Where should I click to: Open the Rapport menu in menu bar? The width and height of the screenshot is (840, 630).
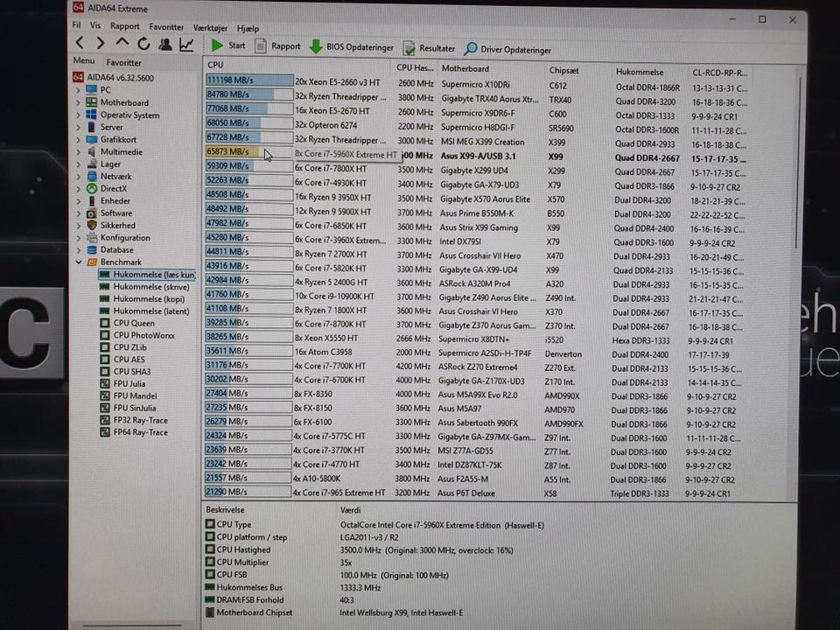pyautogui.click(x=125, y=26)
